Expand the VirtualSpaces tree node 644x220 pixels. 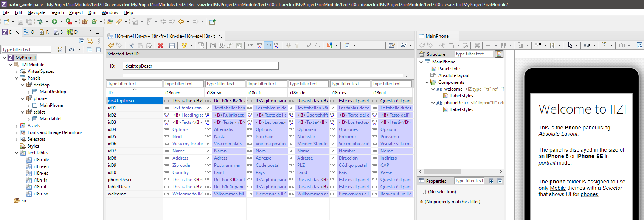(16, 71)
